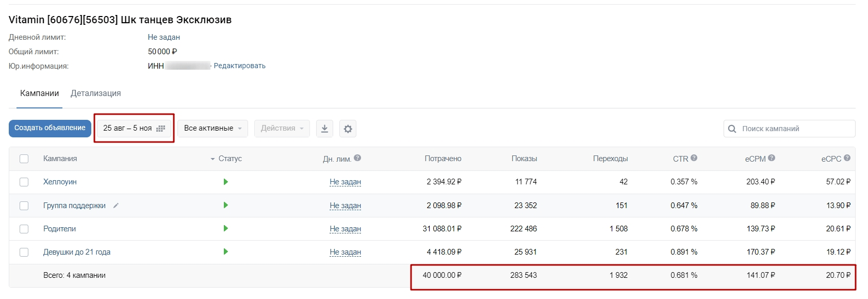Screen dimensions: 868x299
Task: Click the green play status icon for Родители
Action: click(225, 228)
